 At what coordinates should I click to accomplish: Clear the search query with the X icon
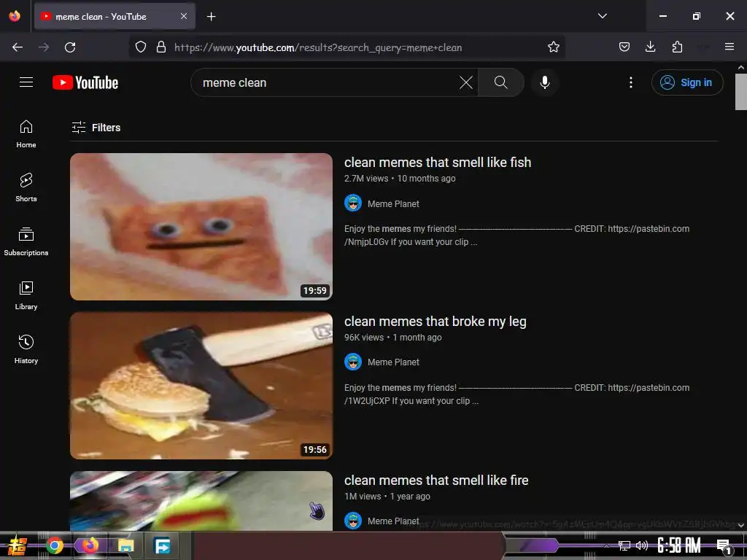click(466, 82)
